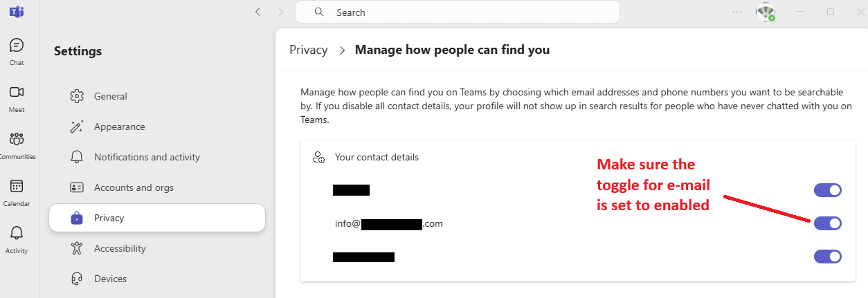Open the Activity bell icon
This screenshot has height=298, width=868.
[17, 233]
